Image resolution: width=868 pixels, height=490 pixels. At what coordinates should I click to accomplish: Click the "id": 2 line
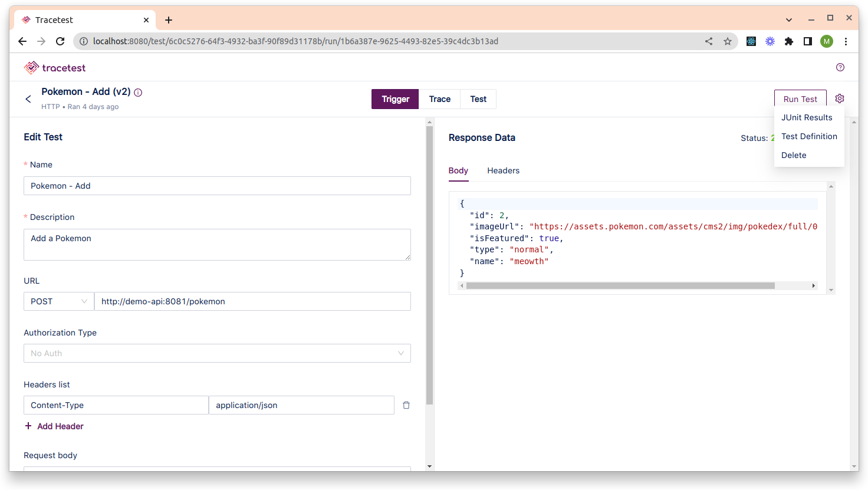(x=489, y=215)
